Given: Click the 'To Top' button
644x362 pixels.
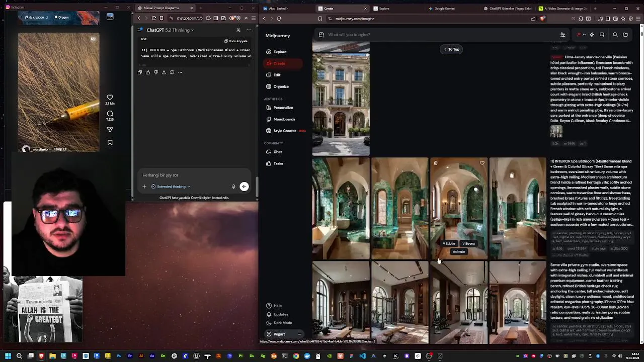Looking at the screenshot, I should (x=451, y=49).
